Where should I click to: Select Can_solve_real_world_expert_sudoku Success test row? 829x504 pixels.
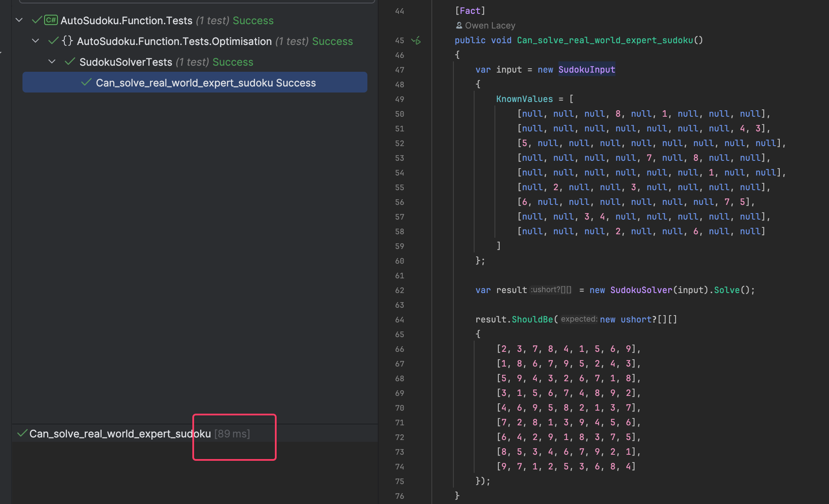click(x=195, y=82)
